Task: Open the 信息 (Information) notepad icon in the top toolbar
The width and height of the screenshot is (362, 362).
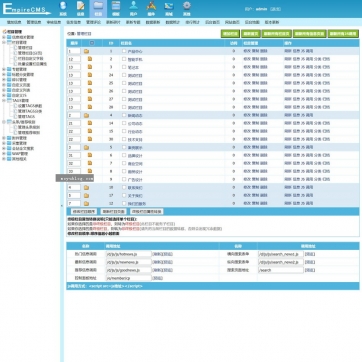Action: 81,8
